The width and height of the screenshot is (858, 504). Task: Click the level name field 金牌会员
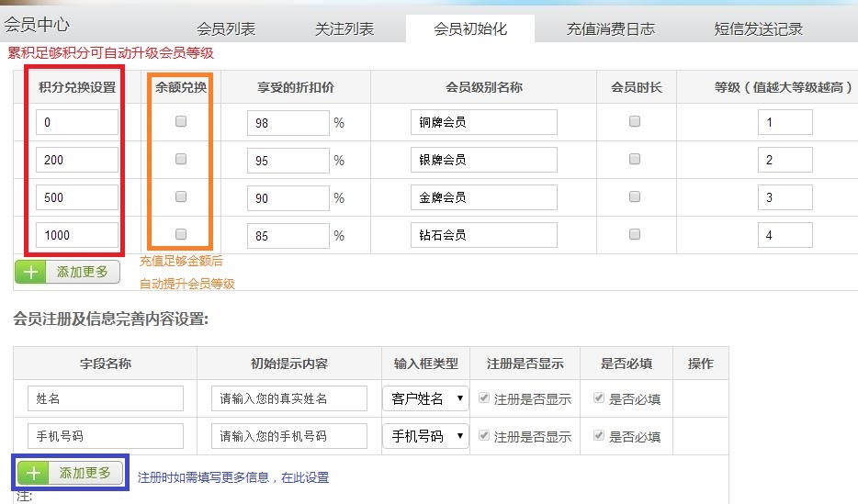pos(483,197)
